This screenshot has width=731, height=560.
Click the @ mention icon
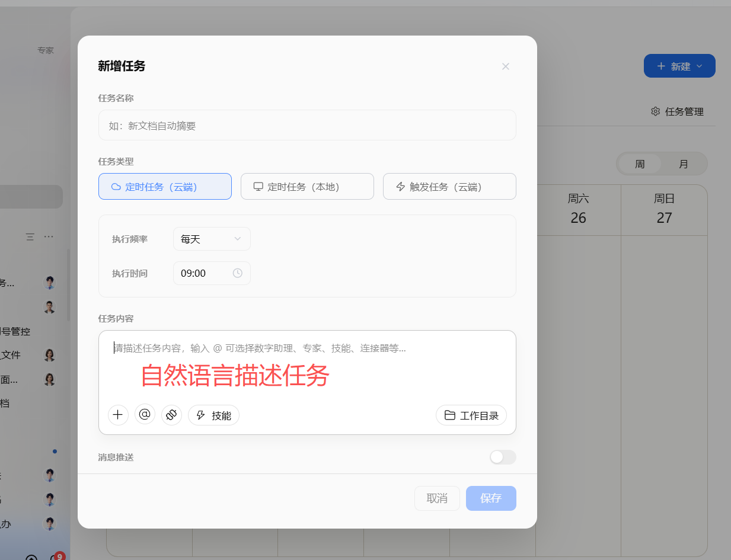tap(145, 415)
